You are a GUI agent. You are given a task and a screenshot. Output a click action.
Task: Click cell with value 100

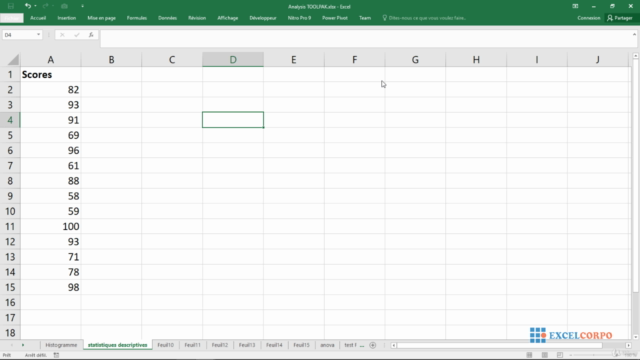point(51,227)
